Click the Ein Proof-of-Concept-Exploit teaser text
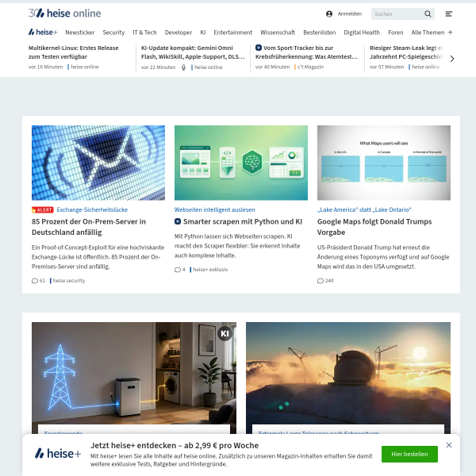Image resolution: width=476 pixels, height=476 pixels. tap(98, 257)
